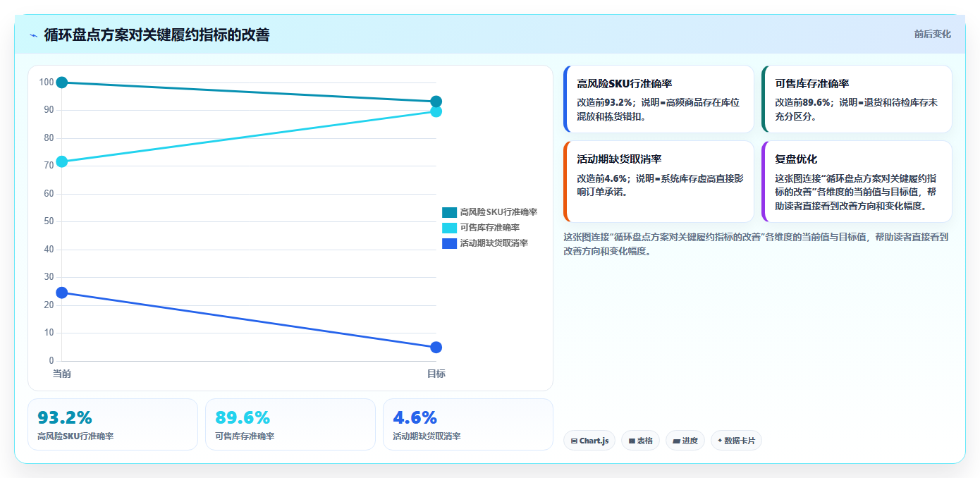Viewport: 980px width, 478px height.
Task: Open the 复盘优化 info card
Action: pyautogui.click(x=857, y=181)
